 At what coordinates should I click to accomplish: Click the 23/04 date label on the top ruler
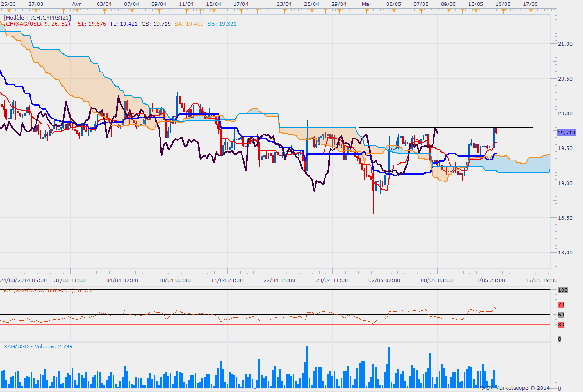[284, 4]
